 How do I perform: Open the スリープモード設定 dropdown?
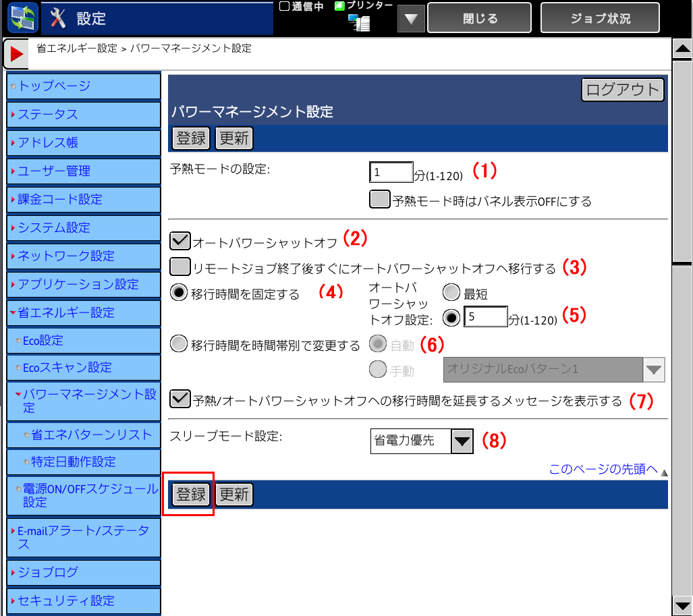click(x=462, y=441)
